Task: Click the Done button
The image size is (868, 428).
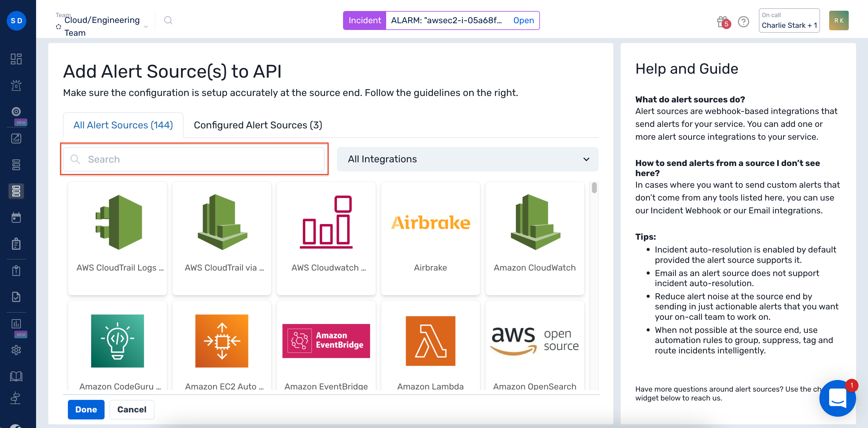Action: pos(86,409)
